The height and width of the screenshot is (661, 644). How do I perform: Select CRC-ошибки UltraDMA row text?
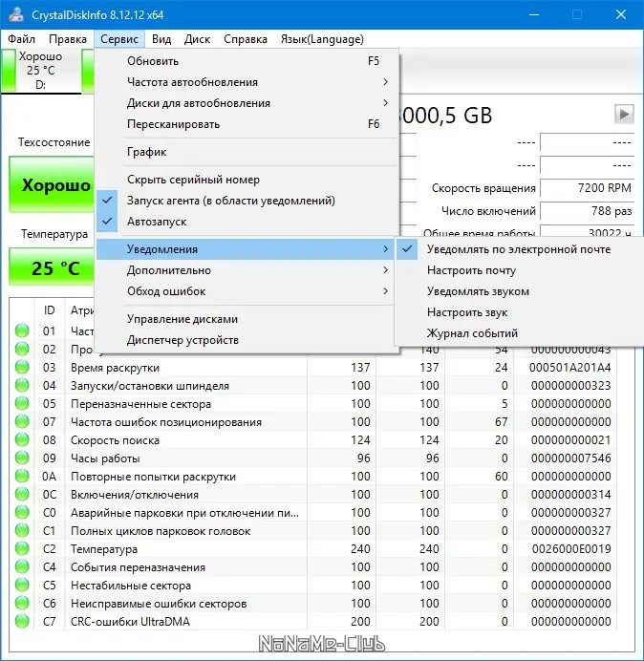[x=130, y=622]
